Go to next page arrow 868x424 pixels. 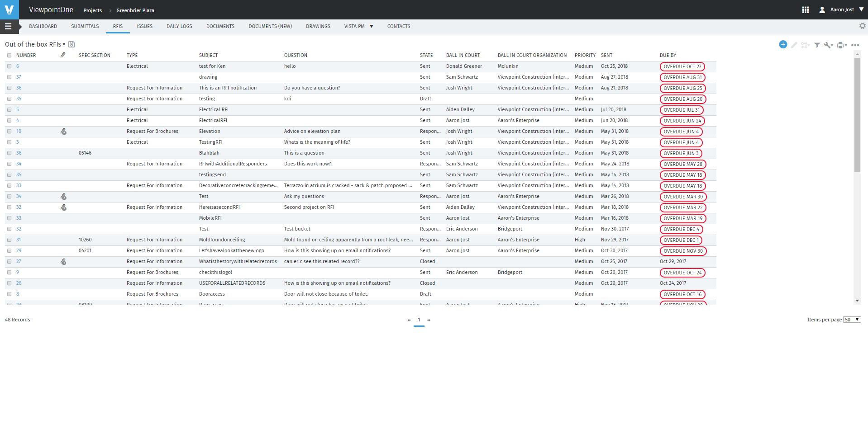tap(429, 320)
